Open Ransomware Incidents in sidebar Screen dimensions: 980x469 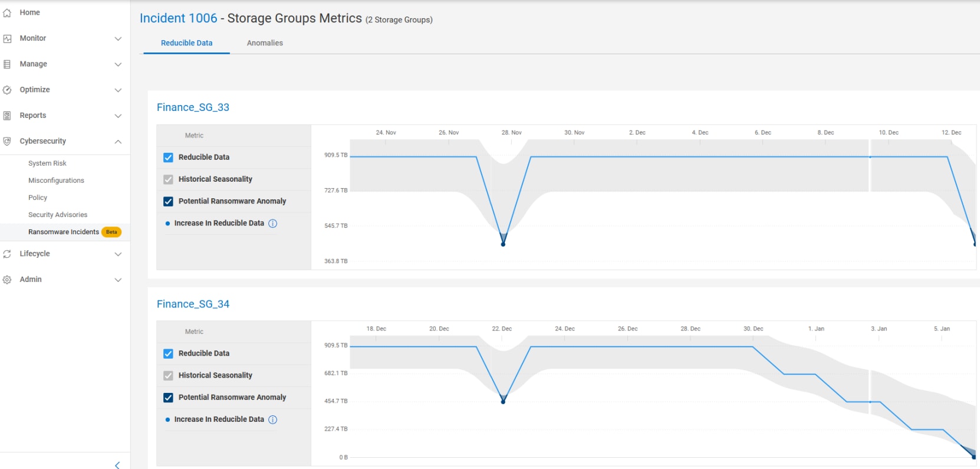click(64, 232)
